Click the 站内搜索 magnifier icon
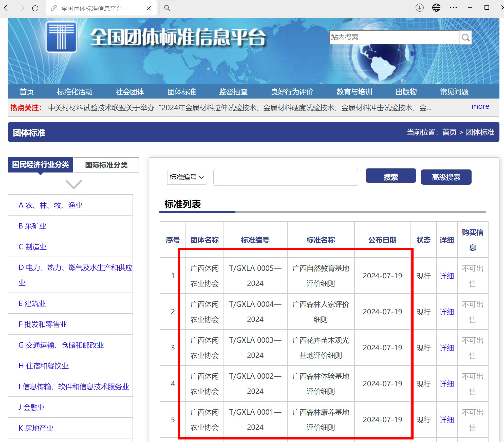The height and width of the screenshot is (442, 504). 466,37
